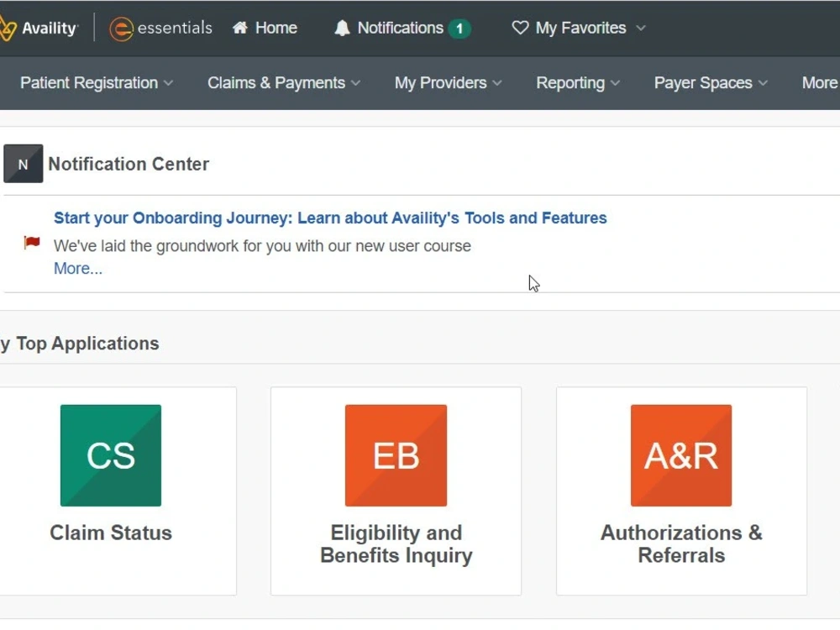Open the My Providers menu
Viewport: 840px width, 630px height.
tap(449, 83)
